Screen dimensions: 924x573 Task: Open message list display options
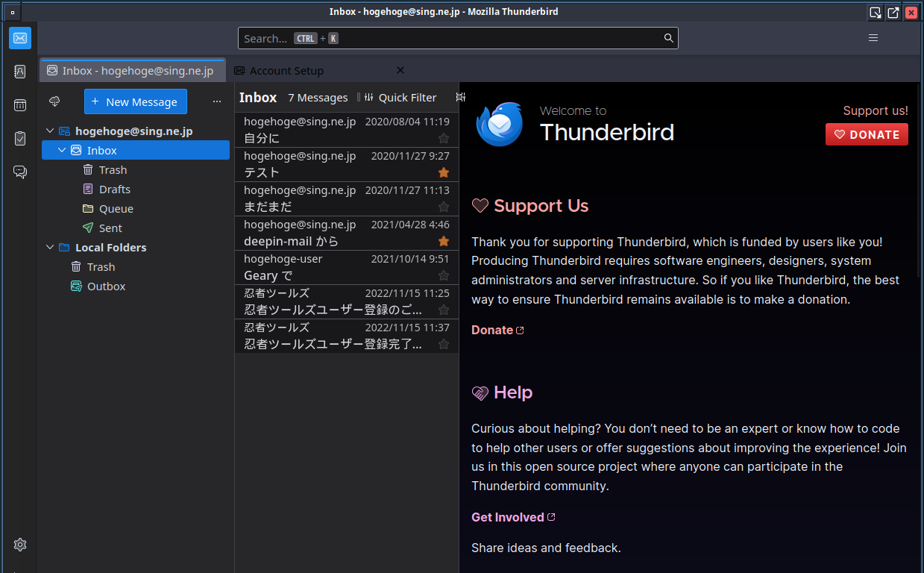461,97
